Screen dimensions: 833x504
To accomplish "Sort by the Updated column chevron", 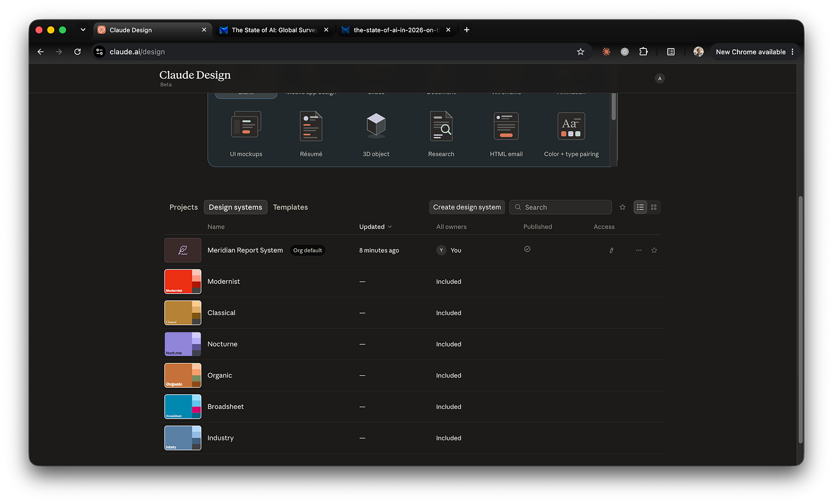I will pos(390,227).
